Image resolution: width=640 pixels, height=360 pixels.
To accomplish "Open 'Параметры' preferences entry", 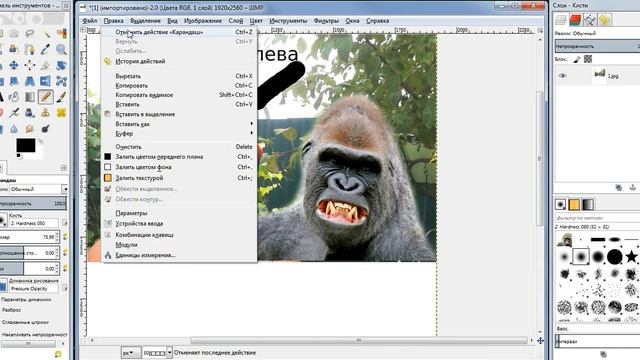I will 180,213.
